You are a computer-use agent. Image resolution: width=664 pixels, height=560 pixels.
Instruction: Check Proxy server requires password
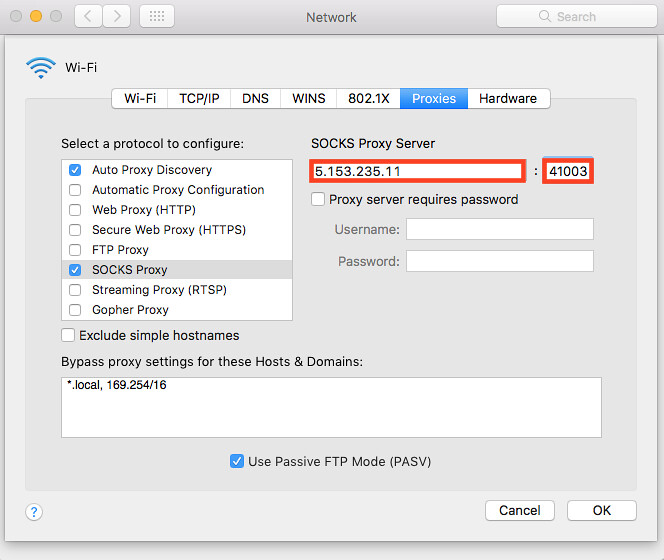click(x=318, y=199)
